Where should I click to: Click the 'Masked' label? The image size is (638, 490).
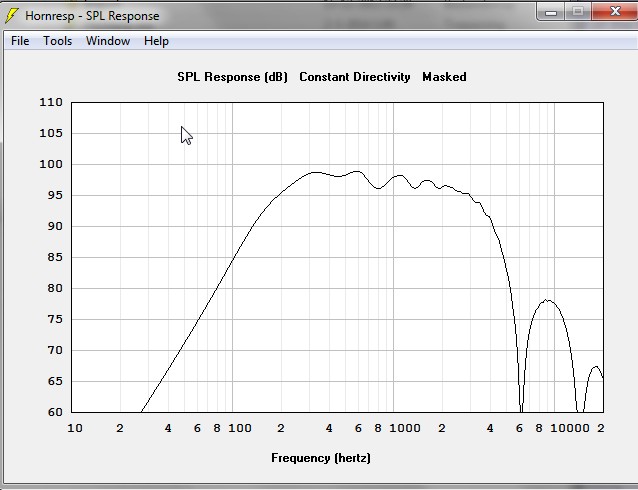click(444, 77)
